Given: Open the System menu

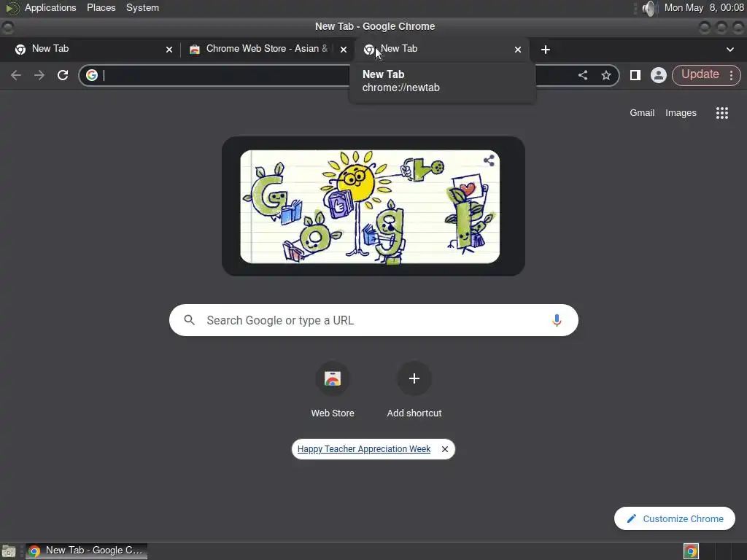Looking at the screenshot, I should pos(142,8).
